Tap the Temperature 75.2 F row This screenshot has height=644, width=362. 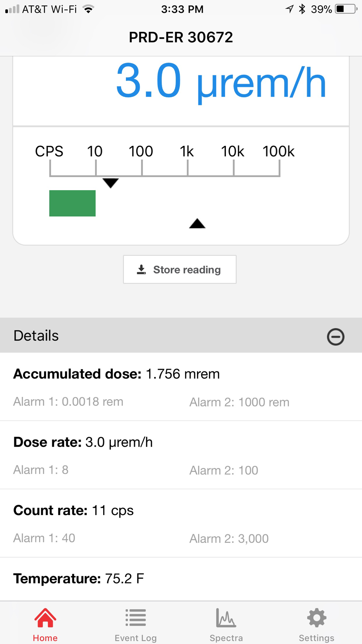click(181, 579)
